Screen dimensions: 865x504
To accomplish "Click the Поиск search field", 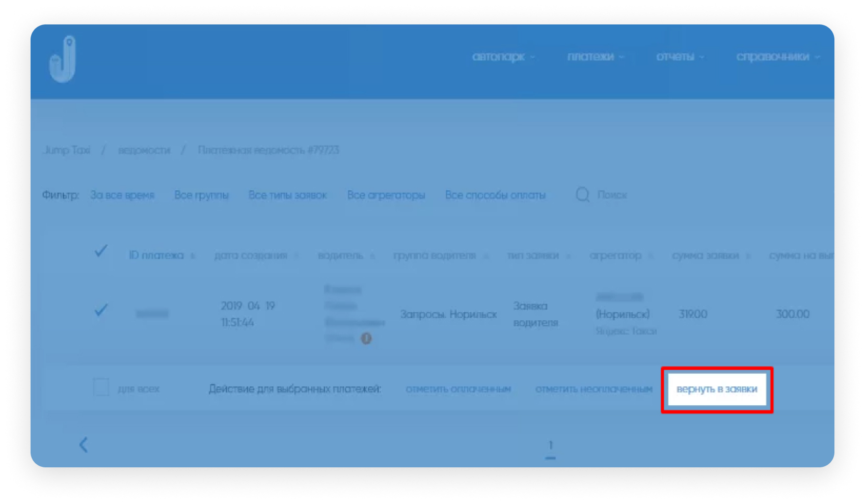I will 612,195.
